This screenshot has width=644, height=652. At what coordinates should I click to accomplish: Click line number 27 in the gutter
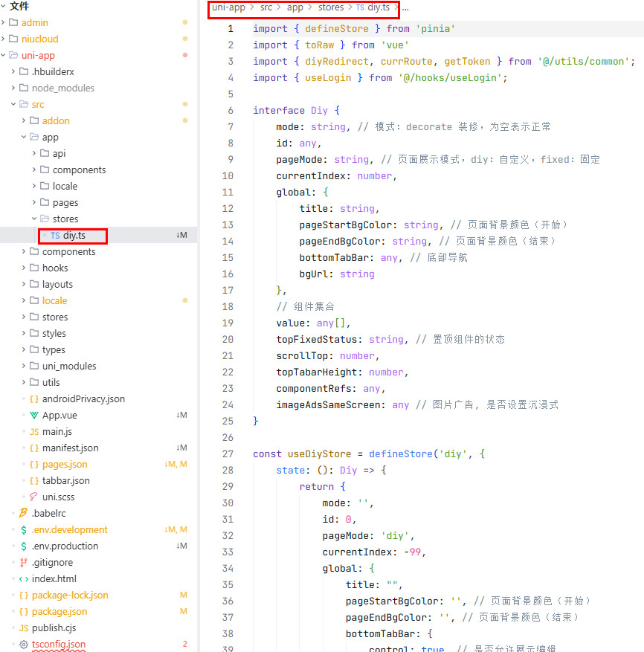(x=228, y=454)
